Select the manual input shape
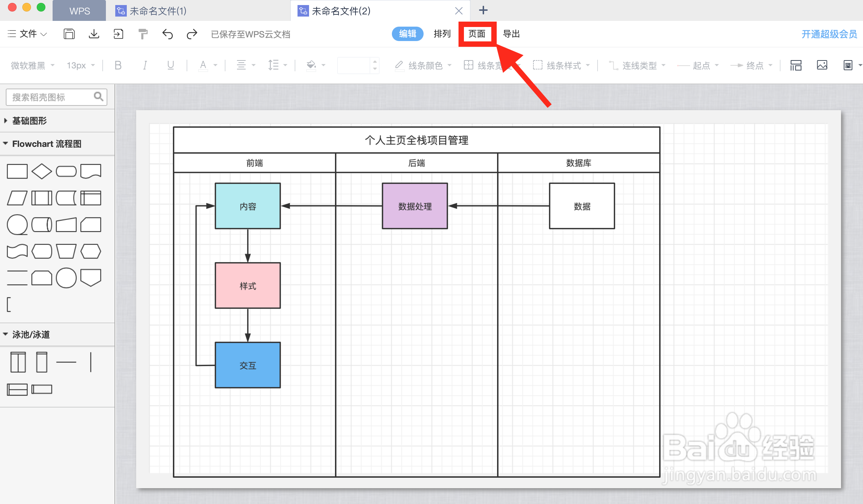The width and height of the screenshot is (863, 504). tap(66, 225)
